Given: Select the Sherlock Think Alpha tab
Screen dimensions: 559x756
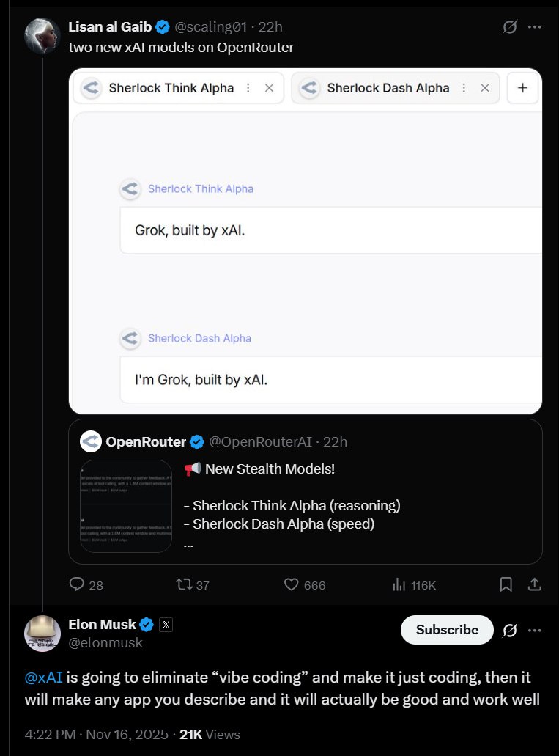Looking at the screenshot, I should point(171,88).
